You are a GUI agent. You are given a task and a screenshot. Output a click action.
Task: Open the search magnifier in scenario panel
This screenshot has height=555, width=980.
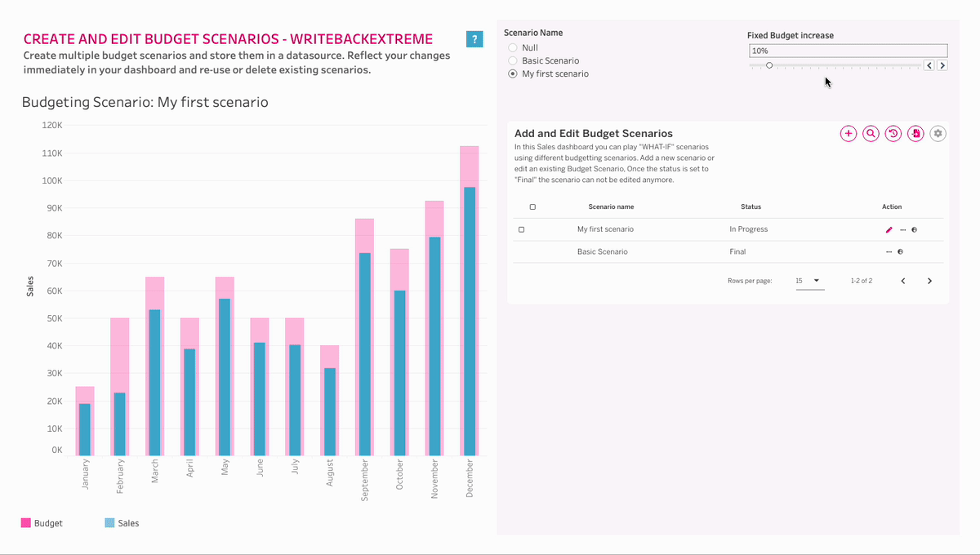(x=871, y=133)
